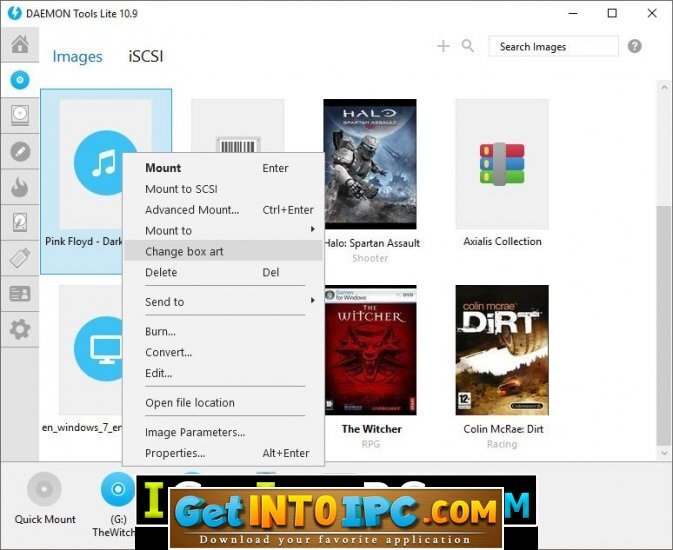Image resolution: width=673 pixels, height=550 pixels.
Task: Choose Properties... from context menu
Action: (x=223, y=453)
